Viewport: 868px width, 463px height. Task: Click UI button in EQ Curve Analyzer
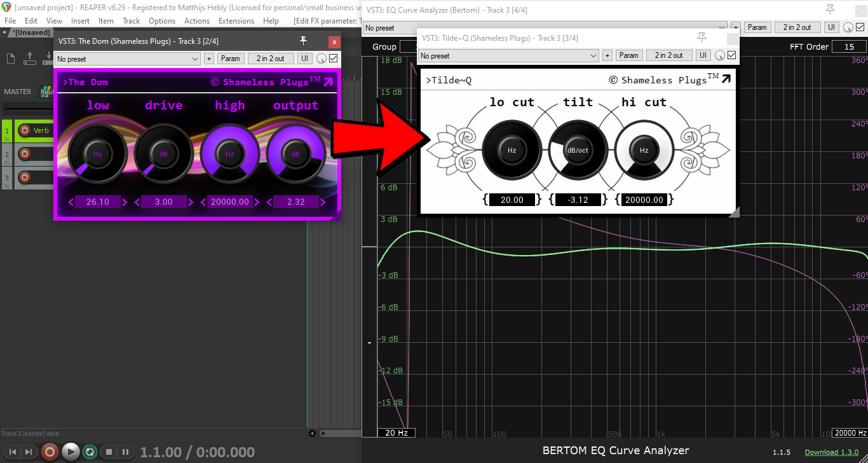[831, 27]
